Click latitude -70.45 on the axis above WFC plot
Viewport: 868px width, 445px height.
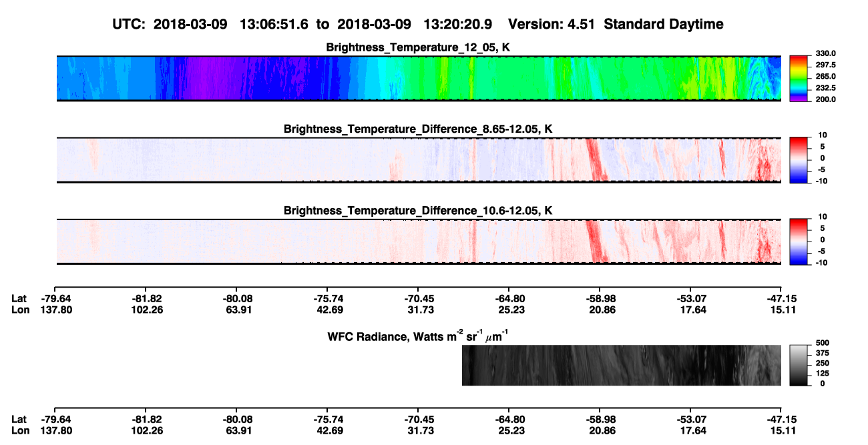[419, 298]
